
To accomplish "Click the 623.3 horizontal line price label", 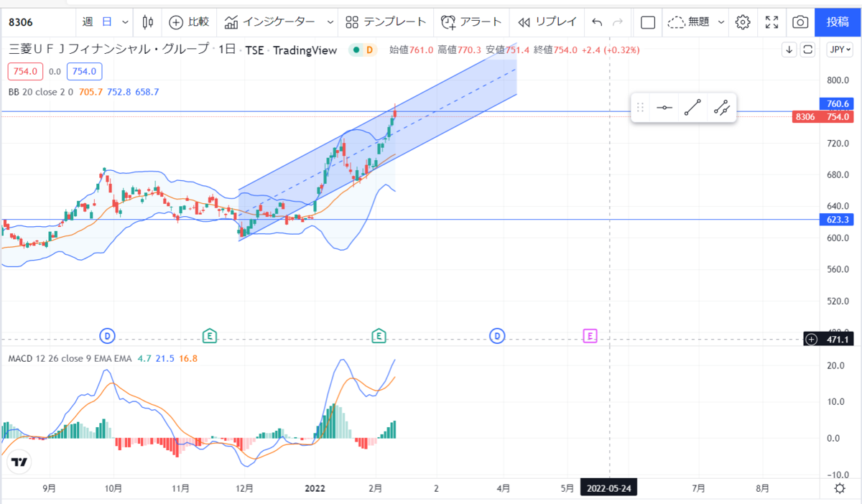I will [838, 220].
